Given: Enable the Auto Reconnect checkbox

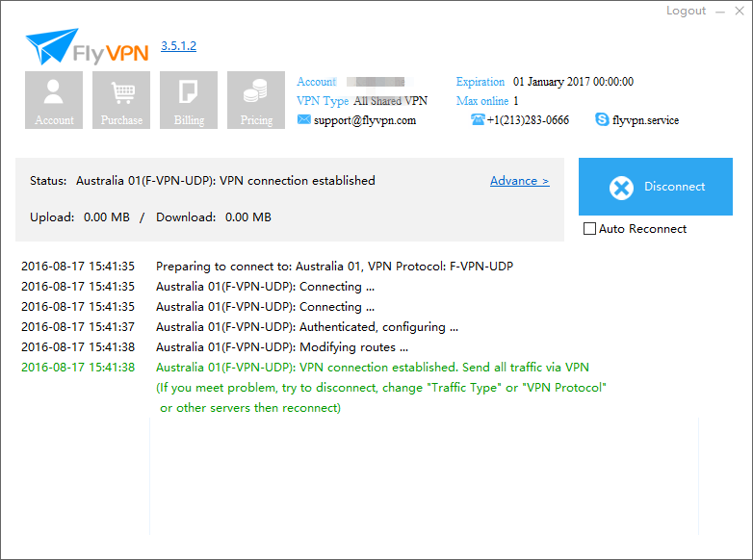Looking at the screenshot, I should [x=589, y=228].
